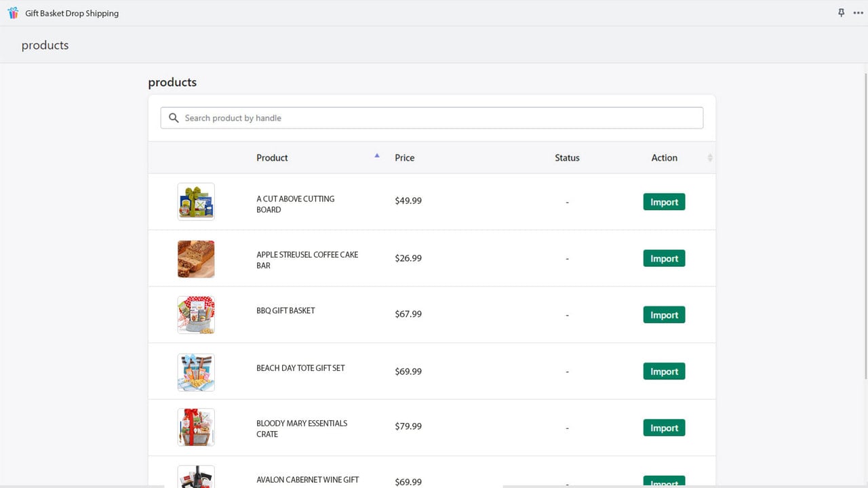Select BLOODY MARY ESSENTIALS CRATE name
868x488 pixels.
[302, 428]
